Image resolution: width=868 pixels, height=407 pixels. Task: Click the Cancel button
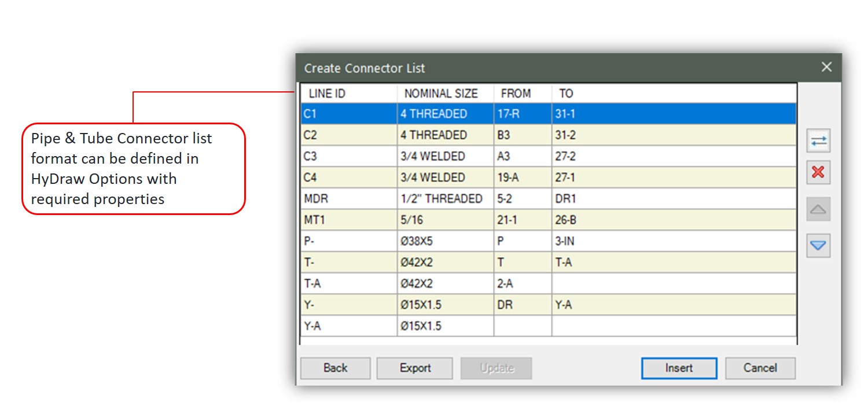(x=760, y=368)
